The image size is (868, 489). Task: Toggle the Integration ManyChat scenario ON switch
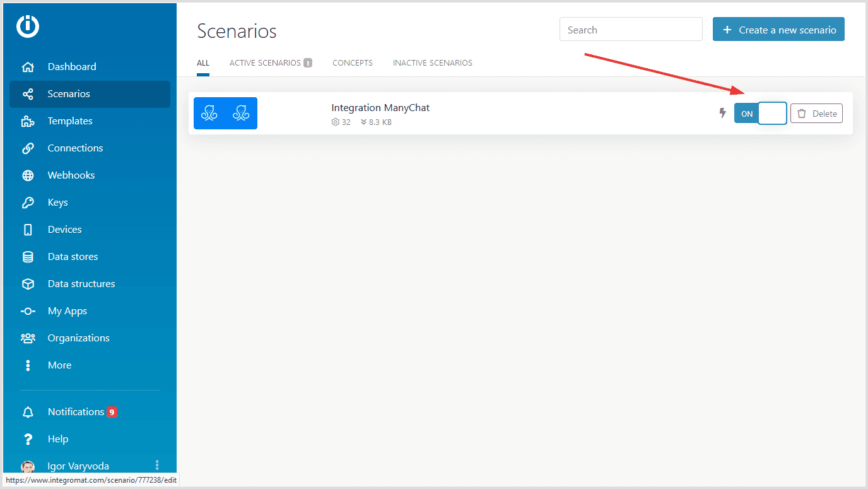click(760, 114)
